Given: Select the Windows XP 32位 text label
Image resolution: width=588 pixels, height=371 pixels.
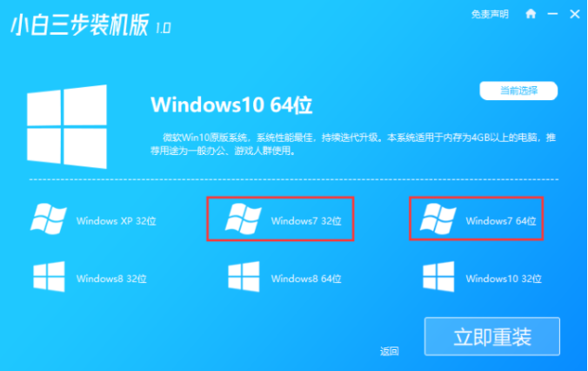Looking at the screenshot, I should (117, 221).
